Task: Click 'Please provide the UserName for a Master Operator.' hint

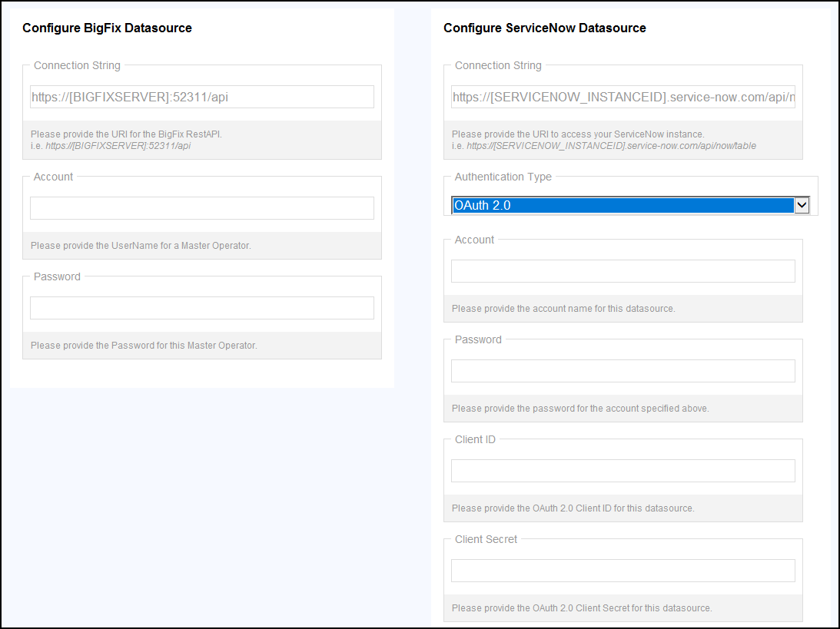Action: (141, 246)
